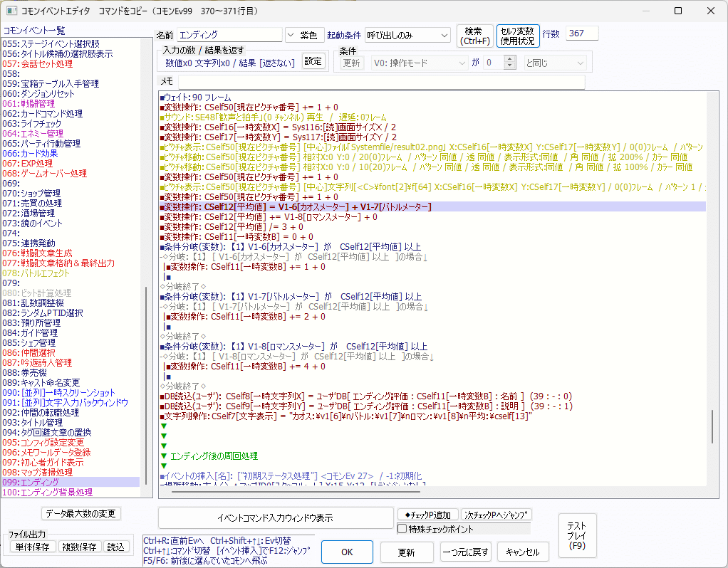Screen dimensions: 728x568
Task: Select common event 087:吟遊詩人管理
Action: (71, 363)
